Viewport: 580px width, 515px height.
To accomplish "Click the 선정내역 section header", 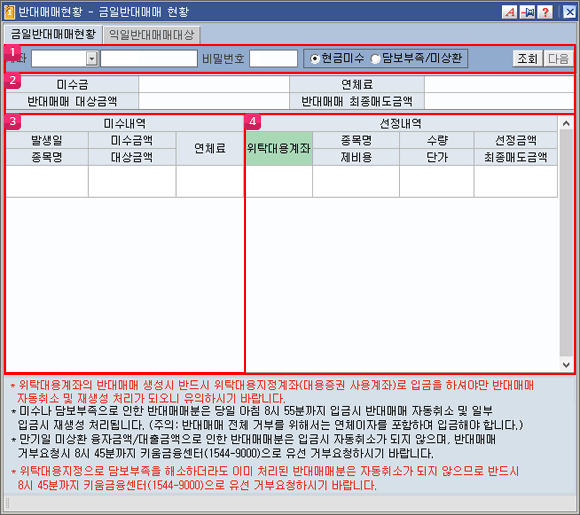I will point(401,124).
